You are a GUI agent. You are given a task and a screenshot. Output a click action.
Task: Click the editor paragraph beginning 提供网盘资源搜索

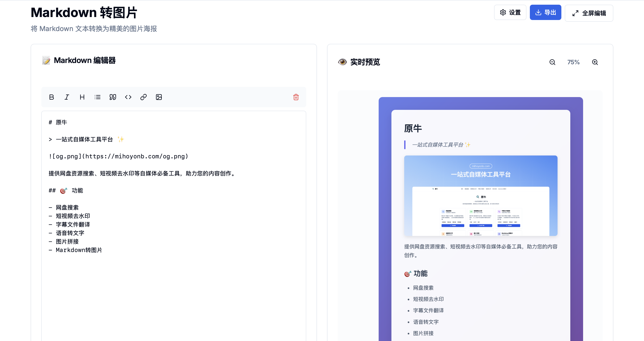[x=142, y=173]
